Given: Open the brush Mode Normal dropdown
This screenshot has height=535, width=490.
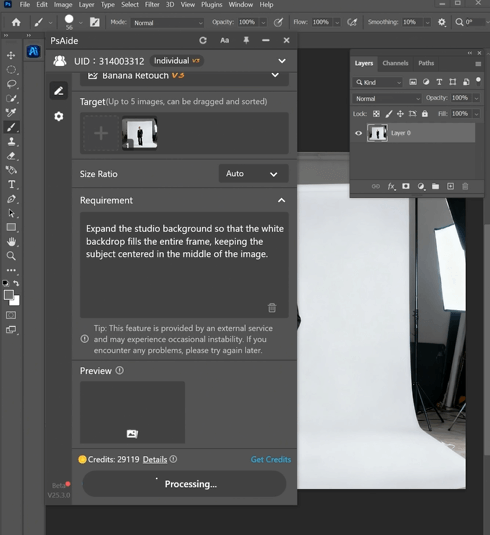Looking at the screenshot, I should click(167, 23).
